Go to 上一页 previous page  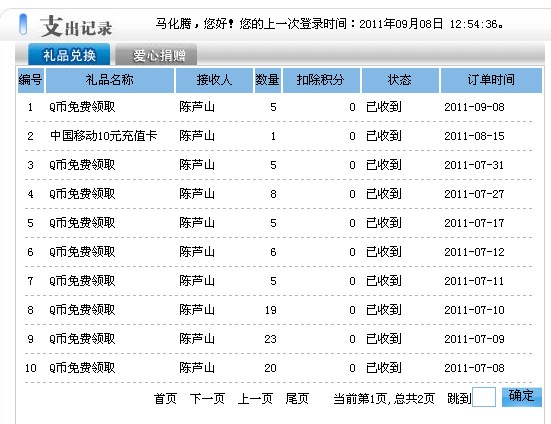coord(255,399)
